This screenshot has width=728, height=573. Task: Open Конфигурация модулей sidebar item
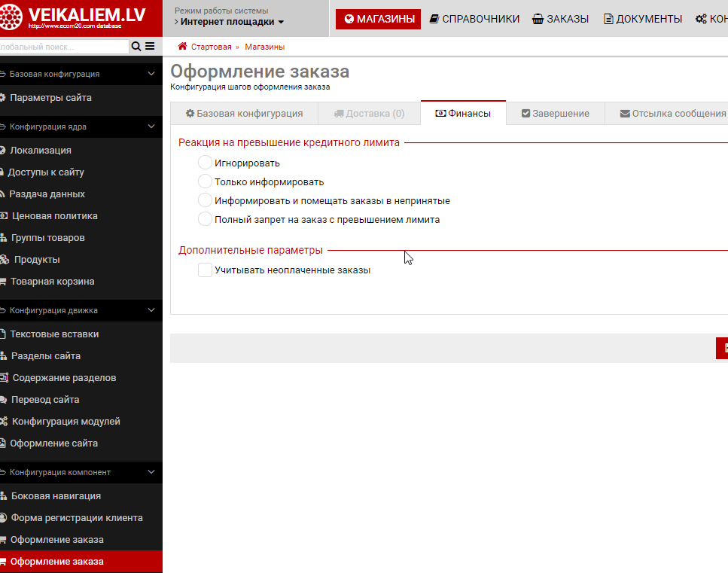65,422
